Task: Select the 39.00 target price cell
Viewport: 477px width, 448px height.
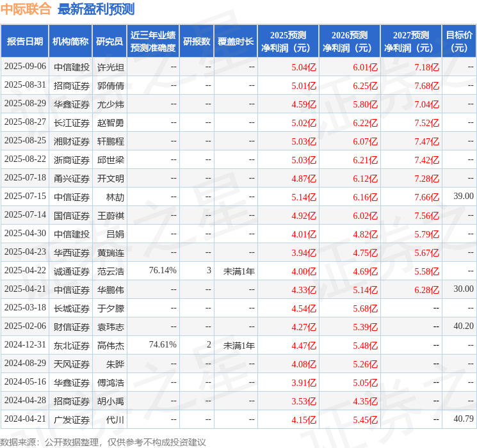Action: [x=464, y=196]
